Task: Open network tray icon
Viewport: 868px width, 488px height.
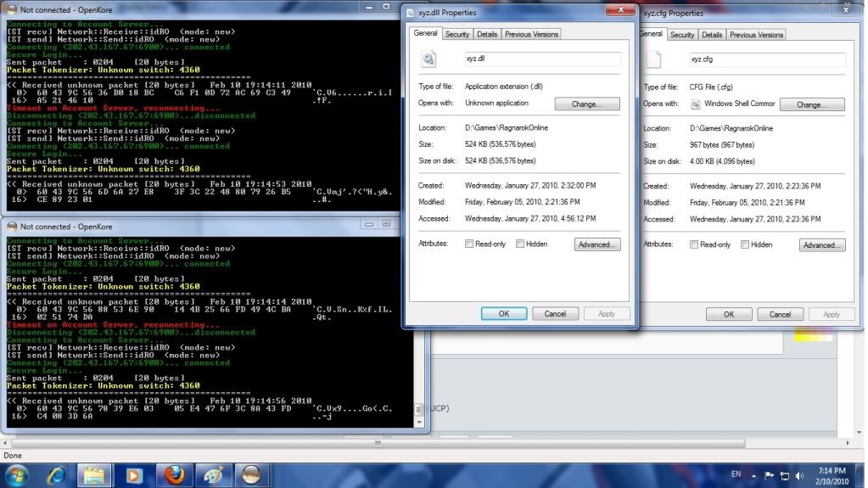Action: (x=784, y=475)
